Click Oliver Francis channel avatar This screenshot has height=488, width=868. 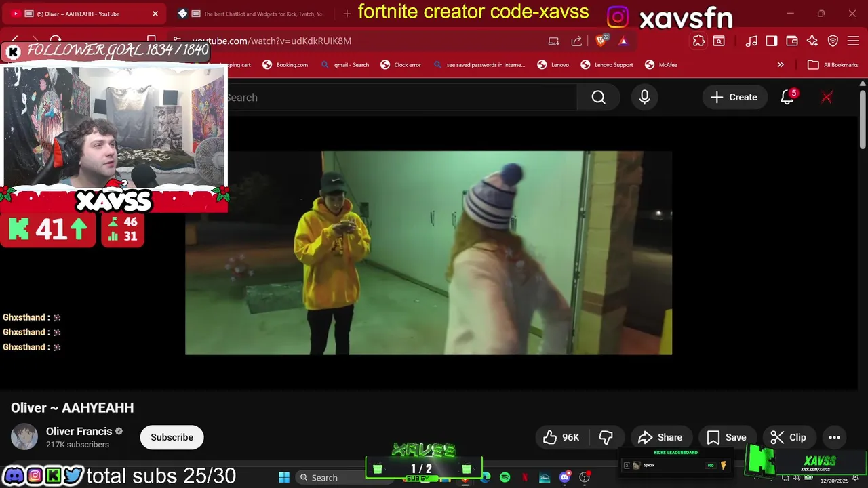pos(24,437)
